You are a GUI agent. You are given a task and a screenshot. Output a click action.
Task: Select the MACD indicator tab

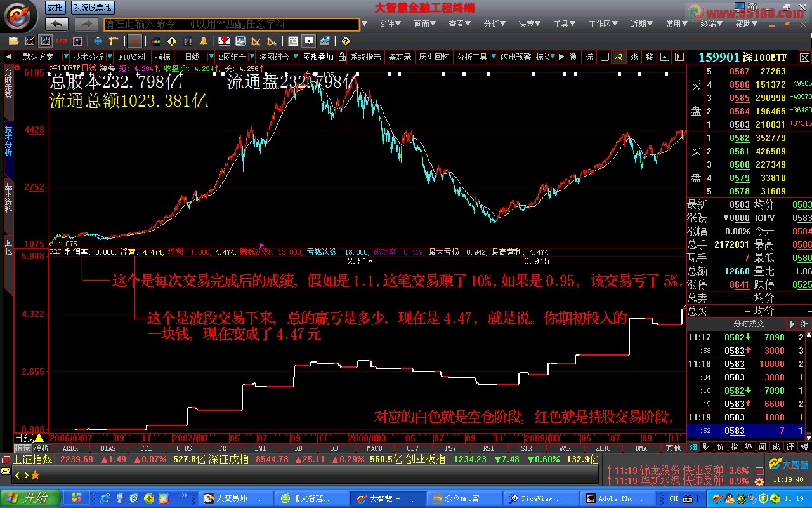[375, 448]
